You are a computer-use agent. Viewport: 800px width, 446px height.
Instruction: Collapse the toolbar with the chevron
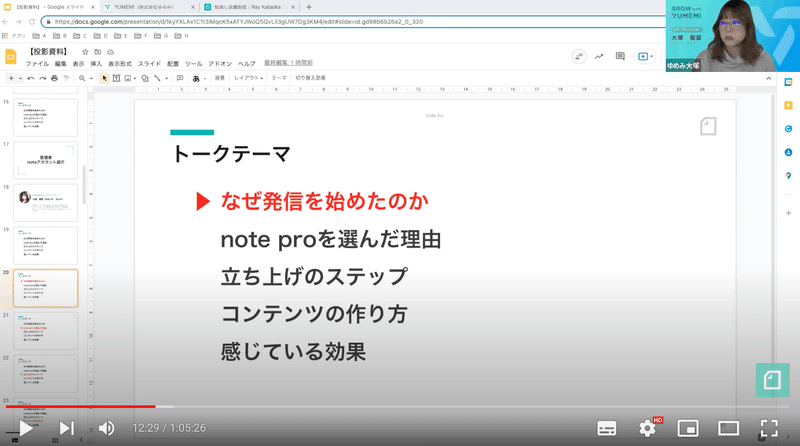(768, 78)
